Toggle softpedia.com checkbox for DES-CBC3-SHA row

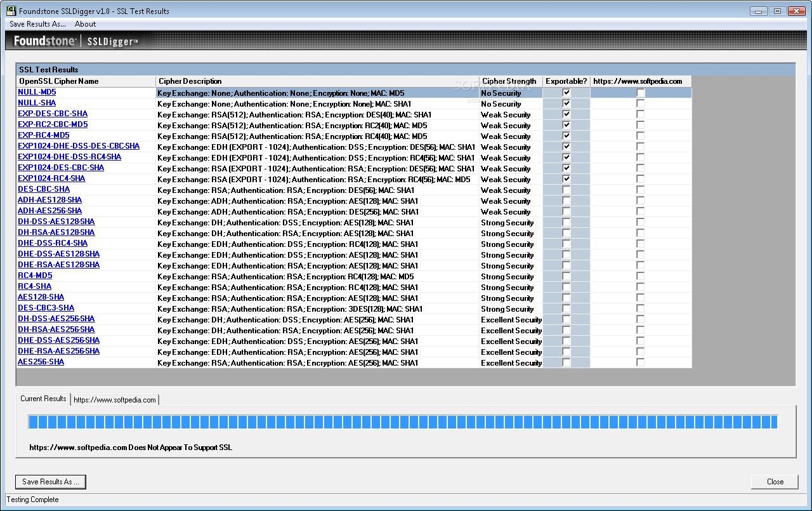[641, 309]
